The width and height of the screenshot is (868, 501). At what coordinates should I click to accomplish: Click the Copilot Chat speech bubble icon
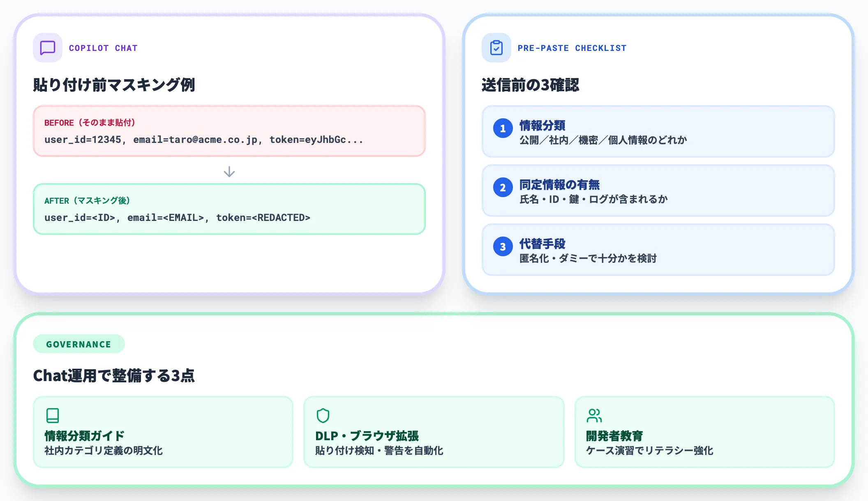tap(47, 48)
